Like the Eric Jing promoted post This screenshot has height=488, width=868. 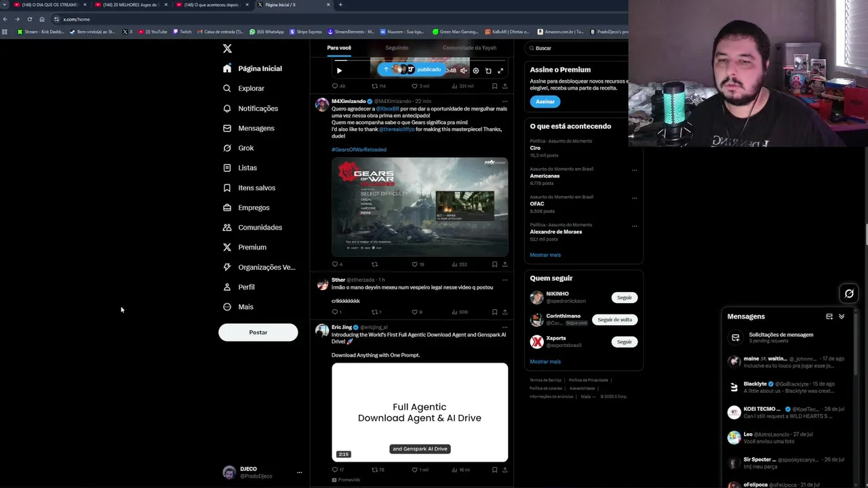click(414, 470)
